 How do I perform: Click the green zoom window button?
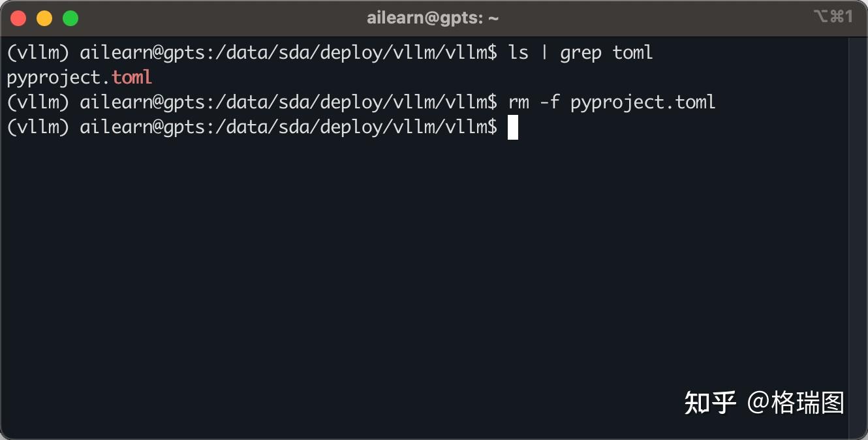click(70, 18)
